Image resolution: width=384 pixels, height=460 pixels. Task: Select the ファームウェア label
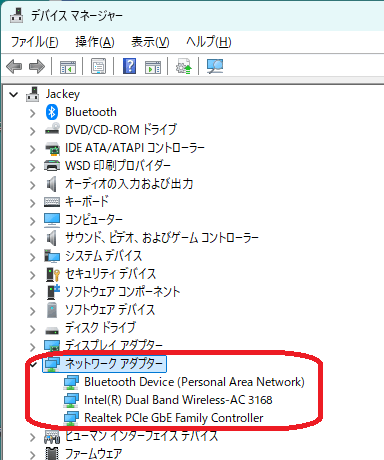pyautogui.click(x=93, y=453)
